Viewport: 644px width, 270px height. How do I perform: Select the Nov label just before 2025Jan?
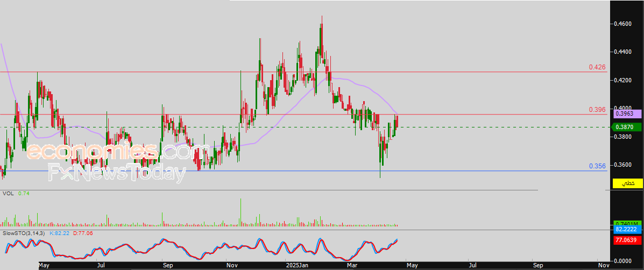click(232, 266)
